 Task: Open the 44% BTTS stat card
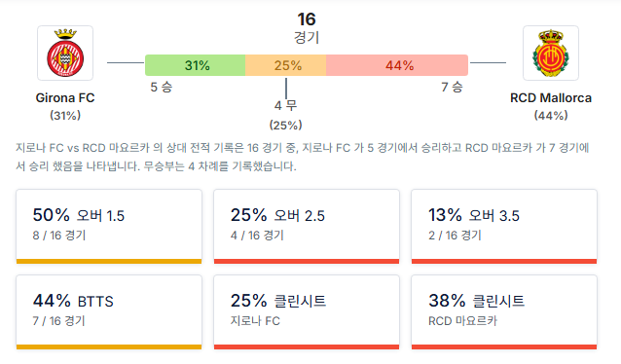pos(109,312)
